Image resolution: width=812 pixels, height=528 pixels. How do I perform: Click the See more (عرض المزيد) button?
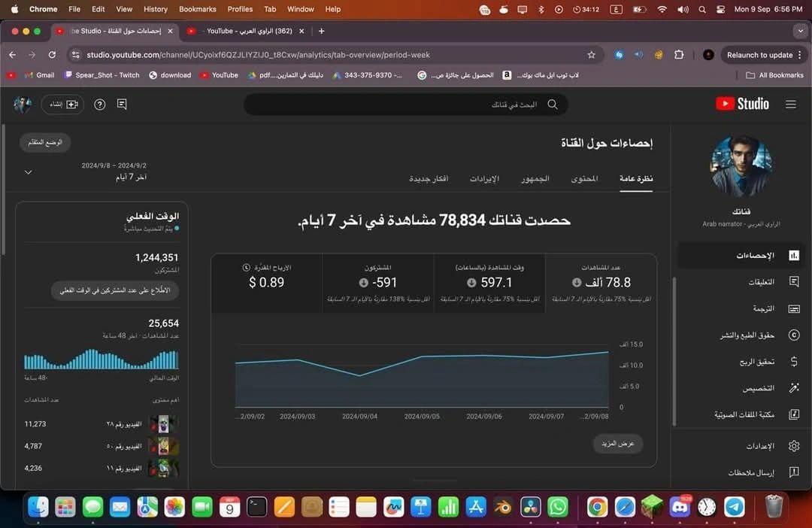pos(618,444)
